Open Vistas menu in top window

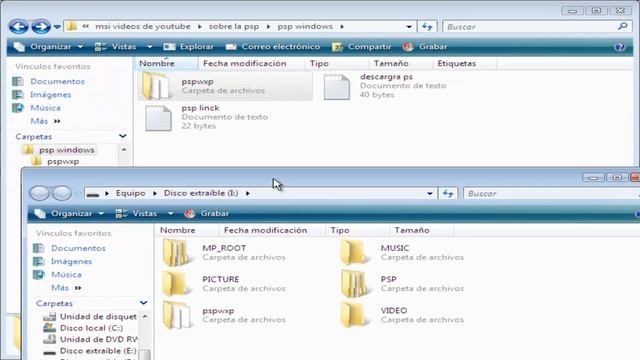click(x=115, y=47)
